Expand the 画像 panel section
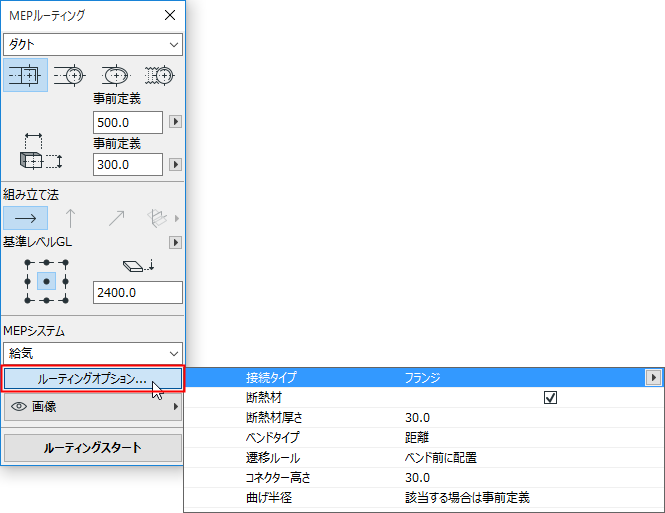The height and width of the screenshot is (513, 665). tap(93, 407)
